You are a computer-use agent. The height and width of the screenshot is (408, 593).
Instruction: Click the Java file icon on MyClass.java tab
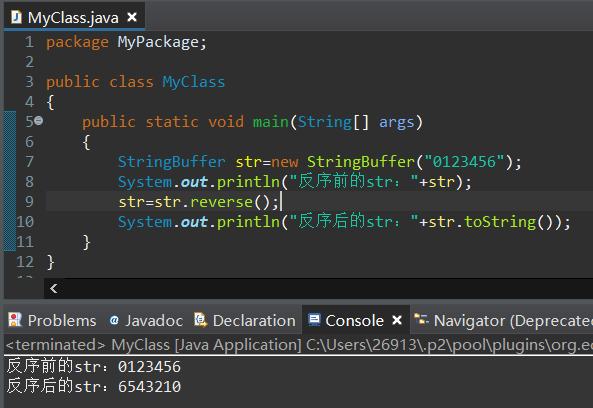click(16, 17)
